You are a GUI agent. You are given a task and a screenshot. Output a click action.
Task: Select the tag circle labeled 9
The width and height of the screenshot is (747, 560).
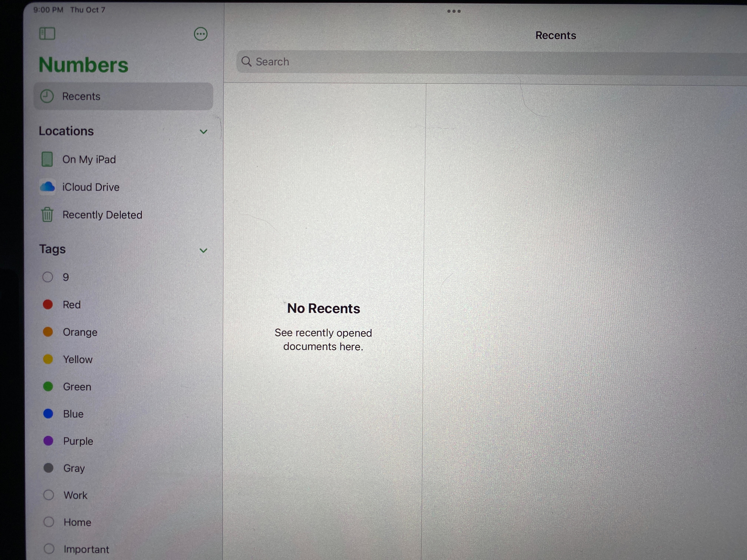tap(48, 277)
